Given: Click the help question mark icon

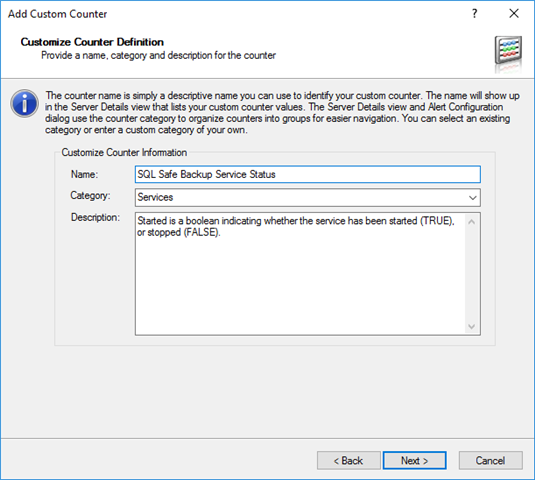Looking at the screenshot, I should (474, 14).
